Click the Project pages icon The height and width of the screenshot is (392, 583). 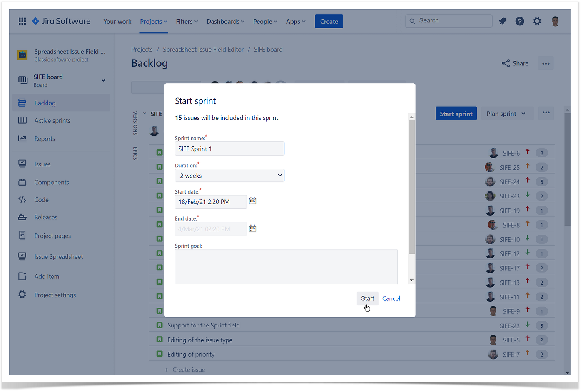(22, 235)
